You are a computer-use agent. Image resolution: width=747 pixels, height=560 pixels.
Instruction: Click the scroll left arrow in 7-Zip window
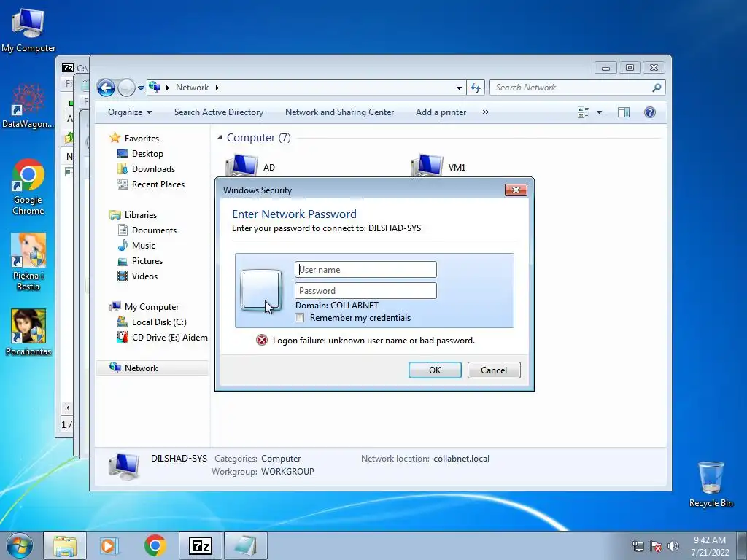coord(68,408)
